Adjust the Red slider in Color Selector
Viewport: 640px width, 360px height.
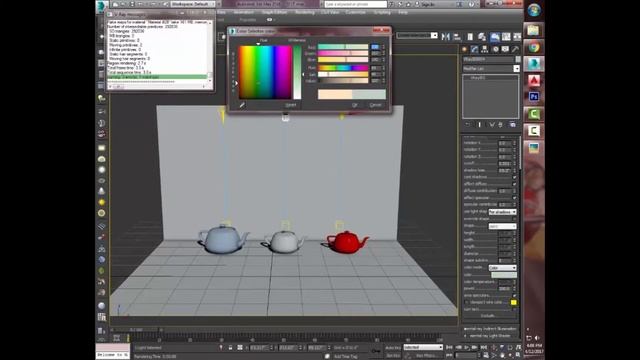point(343,47)
